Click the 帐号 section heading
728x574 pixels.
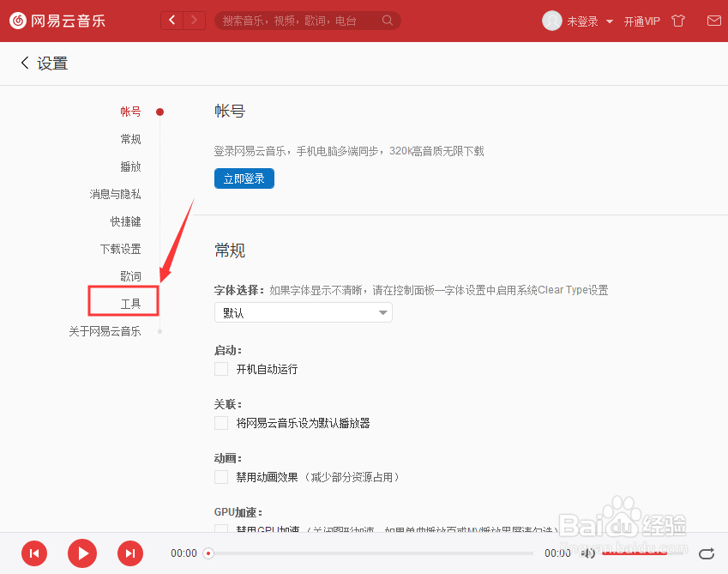(230, 111)
